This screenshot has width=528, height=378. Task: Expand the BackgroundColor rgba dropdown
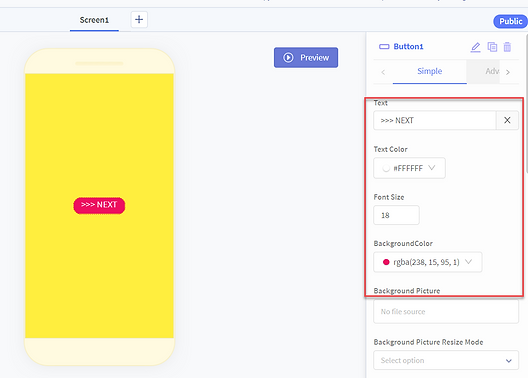[428, 262]
